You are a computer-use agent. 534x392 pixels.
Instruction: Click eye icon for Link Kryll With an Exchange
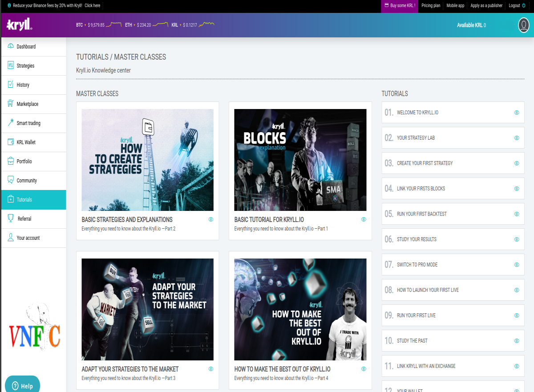pos(517,366)
